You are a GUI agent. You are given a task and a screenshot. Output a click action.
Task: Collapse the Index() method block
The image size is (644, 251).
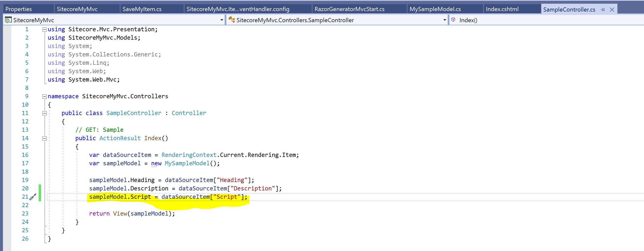(x=45, y=138)
